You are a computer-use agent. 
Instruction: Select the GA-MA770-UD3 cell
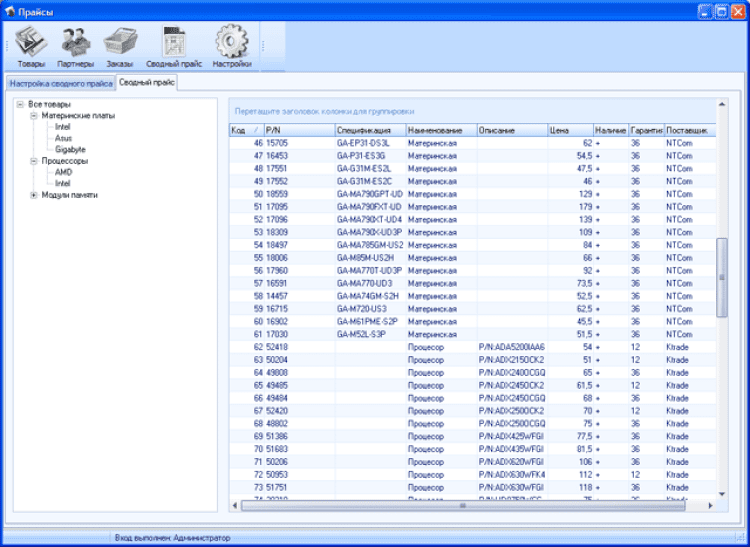(x=370, y=283)
